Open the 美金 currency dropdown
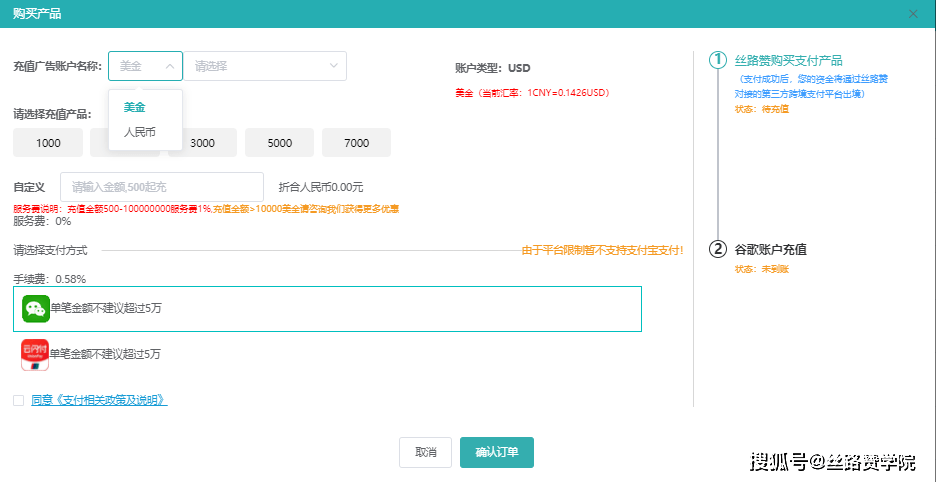Viewport: 936px width, 482px height. 145,66
